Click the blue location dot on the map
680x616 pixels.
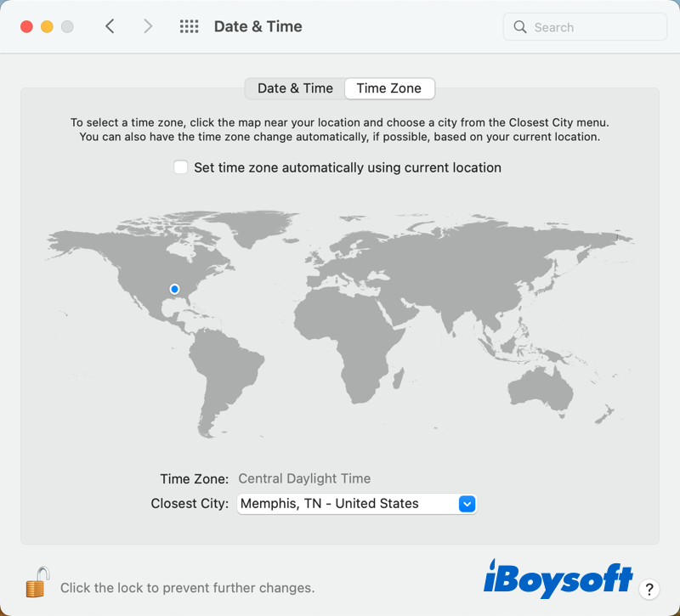point(174,289)
